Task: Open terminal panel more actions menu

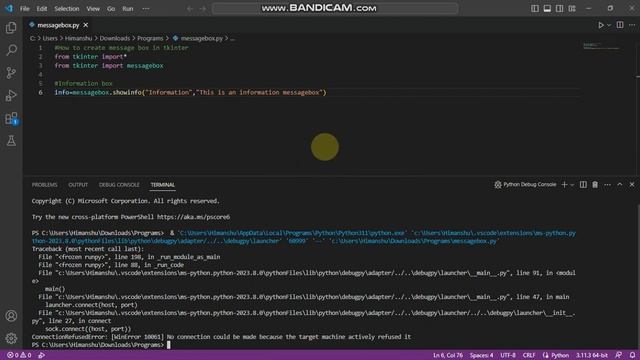Action: coord(607,184)
